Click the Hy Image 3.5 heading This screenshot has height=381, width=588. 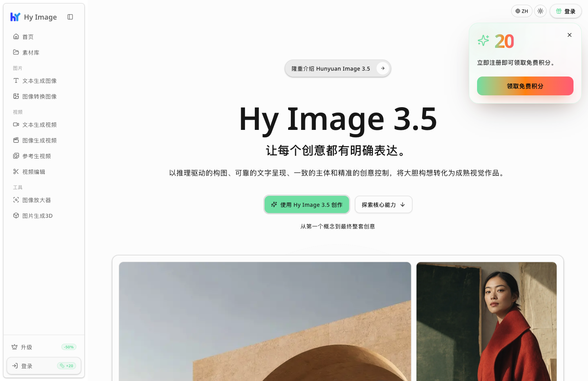tap(338, 119)
